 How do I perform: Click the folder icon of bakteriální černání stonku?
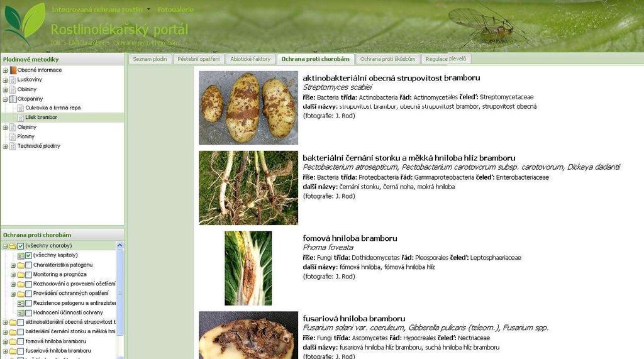(x=13, y=332)
